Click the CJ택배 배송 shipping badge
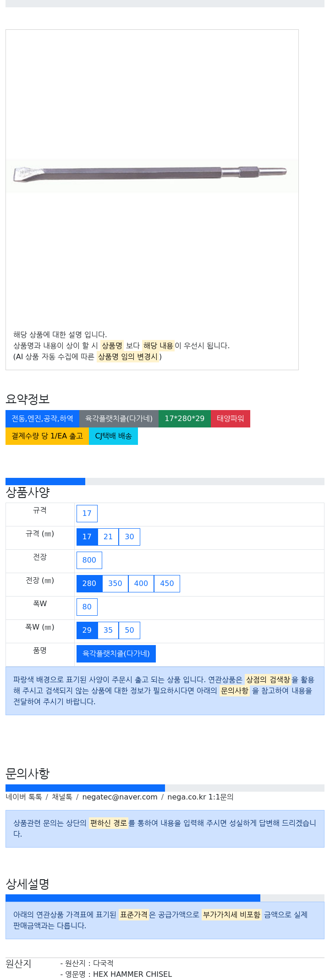330x980 pixels. 113,436
